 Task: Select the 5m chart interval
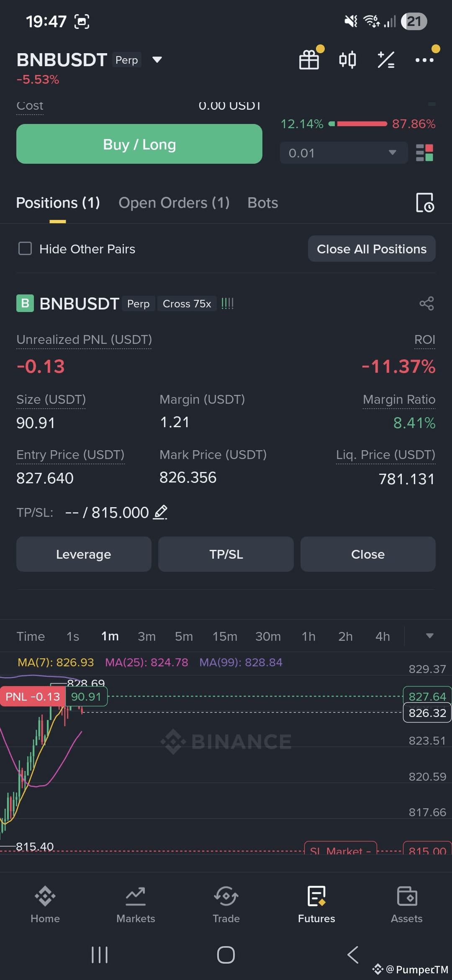184,636
